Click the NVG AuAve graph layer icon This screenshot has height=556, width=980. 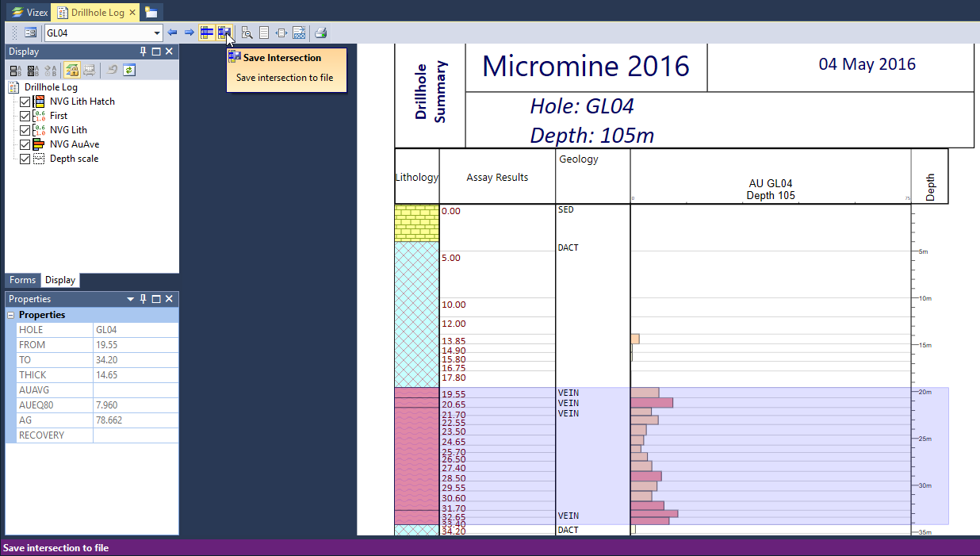point(40,144)
